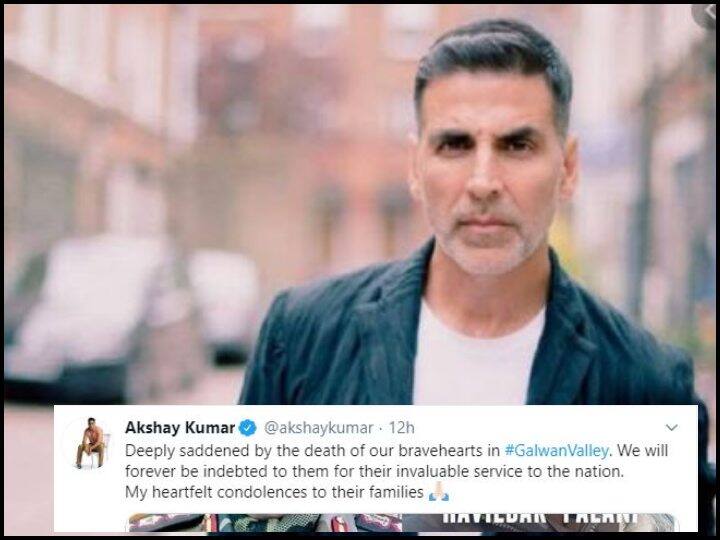
Task: Open the #GalwanValley hashtag
Action: [x=557, y=450]
